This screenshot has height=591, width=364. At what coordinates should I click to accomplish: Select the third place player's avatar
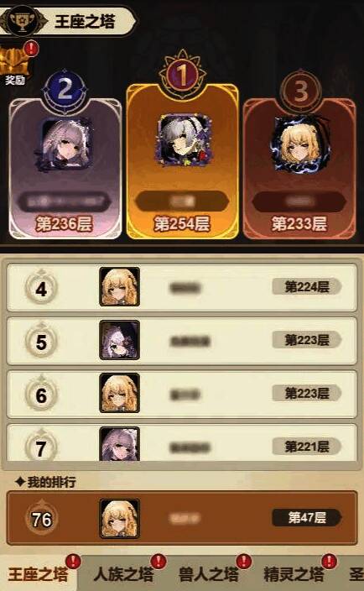[300, 144]
